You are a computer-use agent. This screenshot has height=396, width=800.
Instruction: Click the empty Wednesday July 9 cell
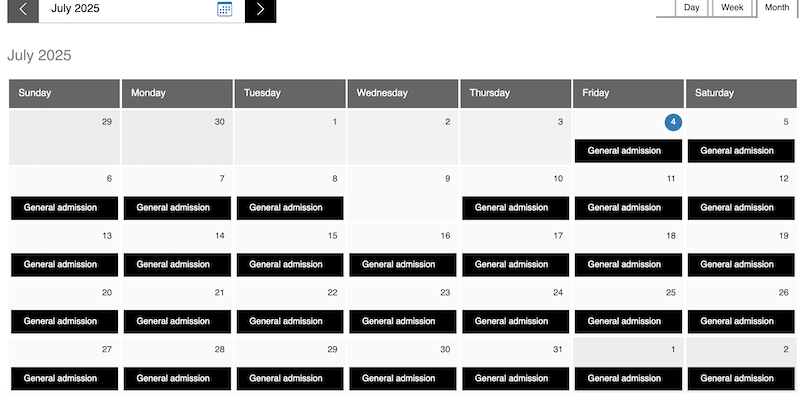(403, 194)
